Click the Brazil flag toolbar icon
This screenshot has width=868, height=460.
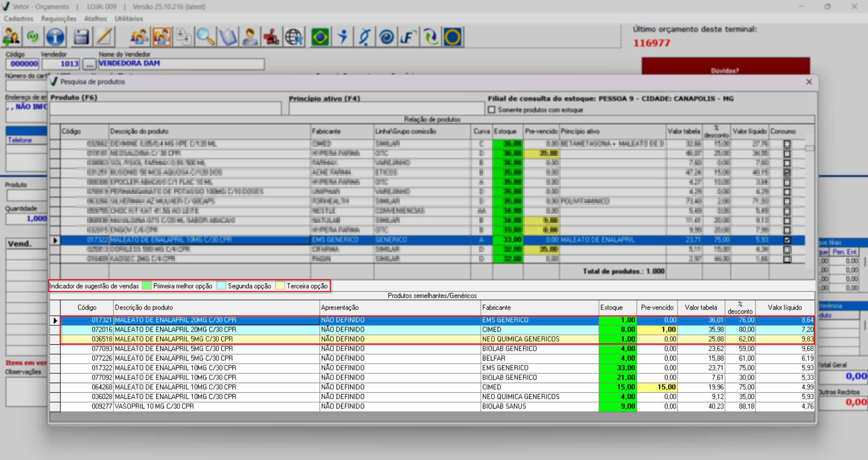pos(320,37)
